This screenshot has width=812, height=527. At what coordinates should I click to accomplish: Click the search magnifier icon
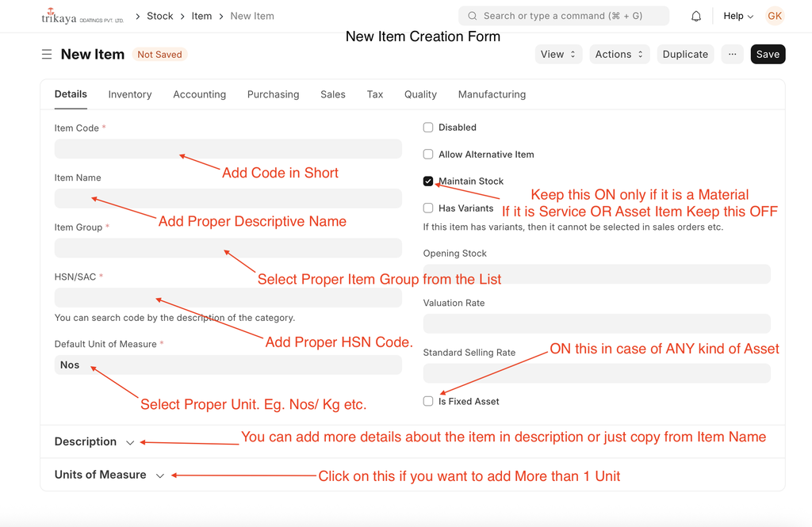coord(473,16)
